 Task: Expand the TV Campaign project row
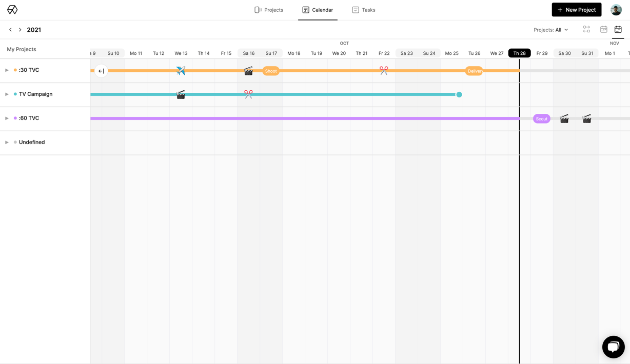7,94
